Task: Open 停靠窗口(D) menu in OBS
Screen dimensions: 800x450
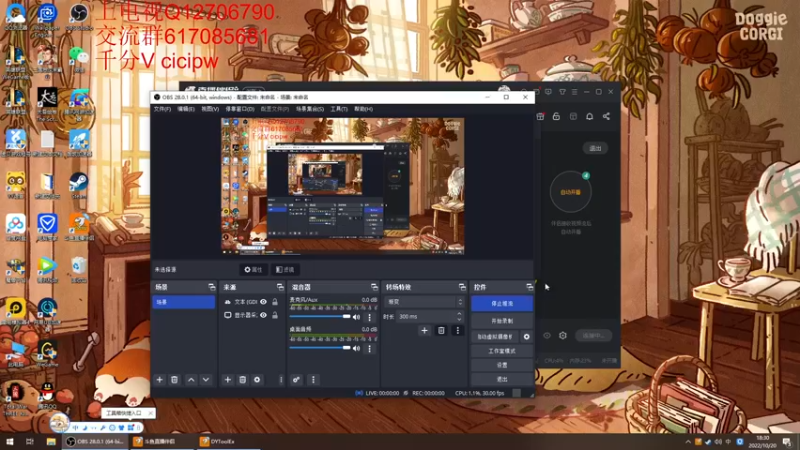Action: [x=240, y=109]
